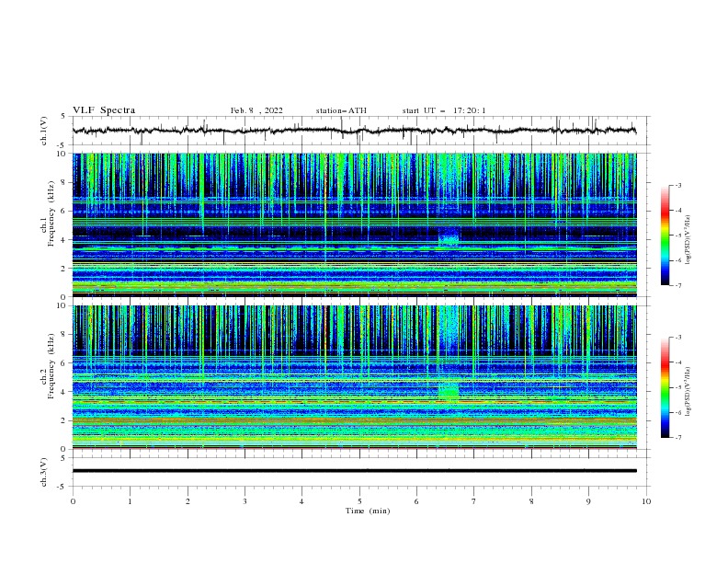Click the ch.2 color bar log(PSD) label

(688, 392)
